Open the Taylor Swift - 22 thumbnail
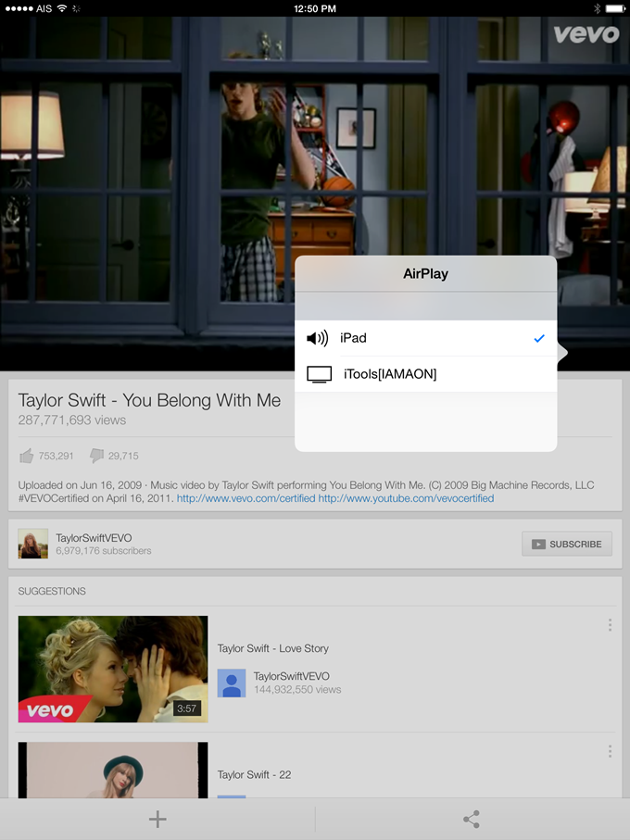The width and height of the screenshot is (630, 840). (113, 771)
